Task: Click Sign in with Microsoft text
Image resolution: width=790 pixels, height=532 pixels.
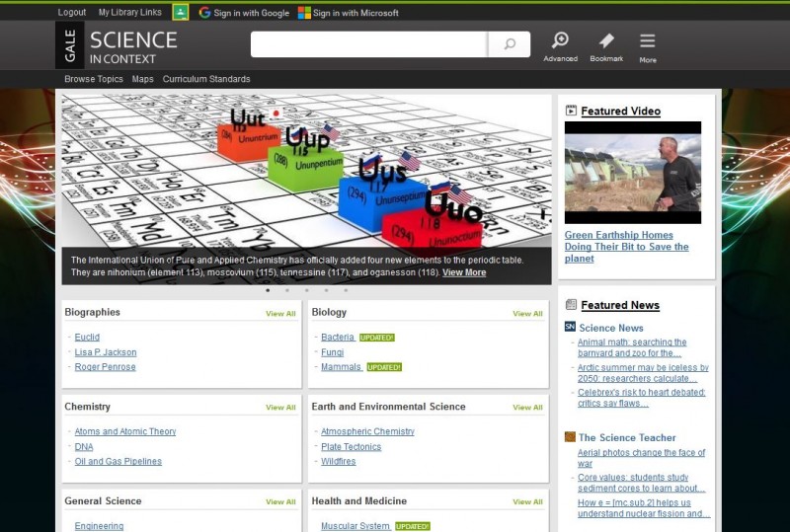Action: [355, 13]
